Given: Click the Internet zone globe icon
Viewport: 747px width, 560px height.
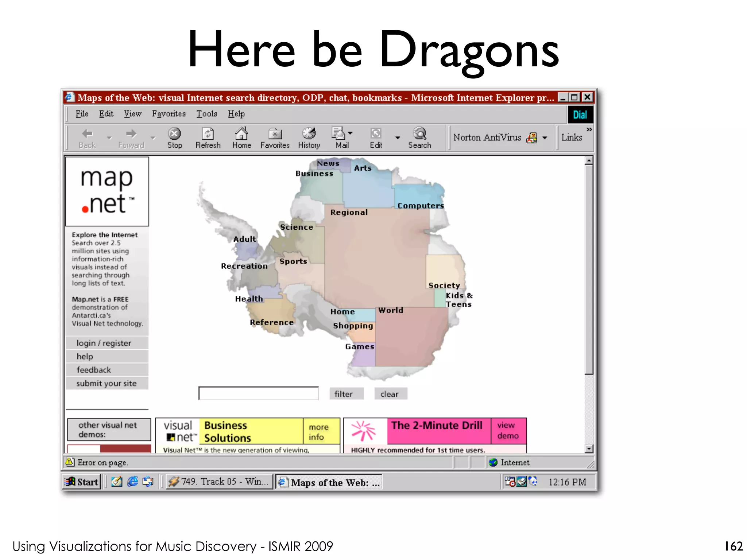Looking at the screenshot, I should pos(493,462).
